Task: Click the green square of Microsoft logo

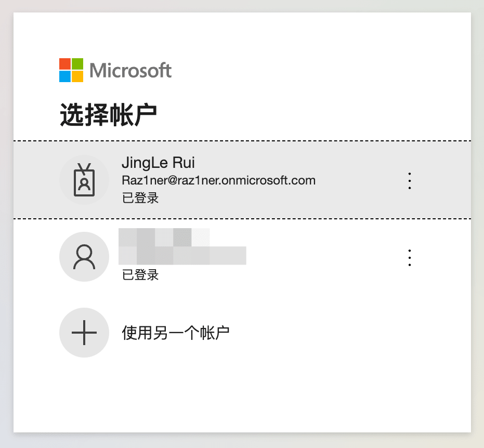Action: 77,64
